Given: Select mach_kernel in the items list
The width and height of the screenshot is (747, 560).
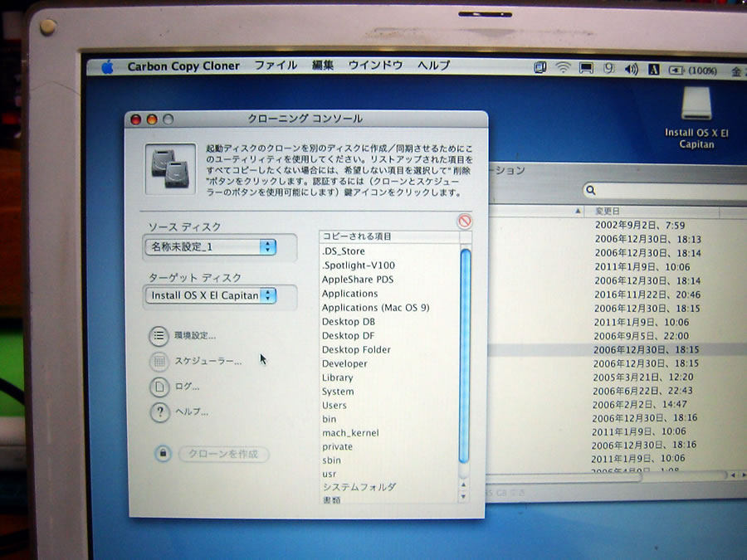Looking at the screenshot, I should click(350, 433).
